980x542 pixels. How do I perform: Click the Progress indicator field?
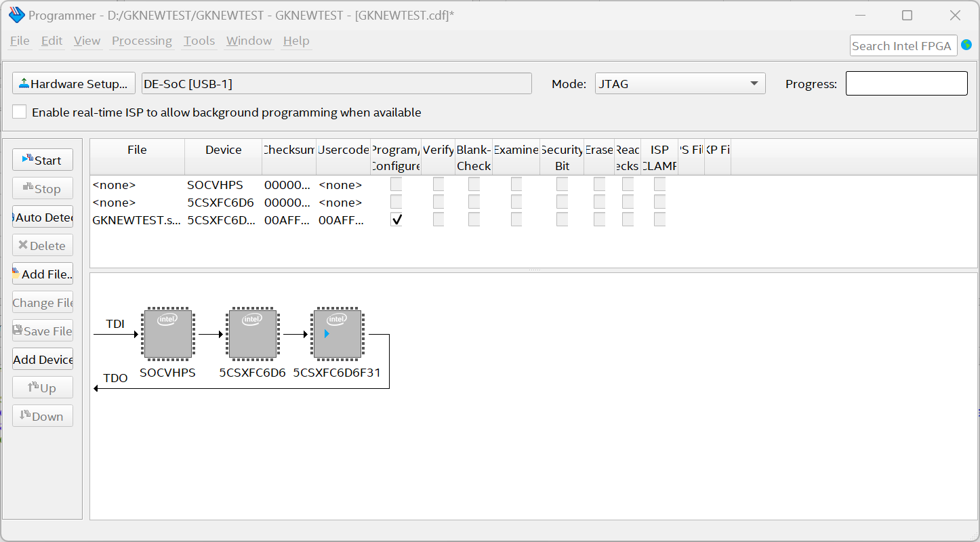906,83
